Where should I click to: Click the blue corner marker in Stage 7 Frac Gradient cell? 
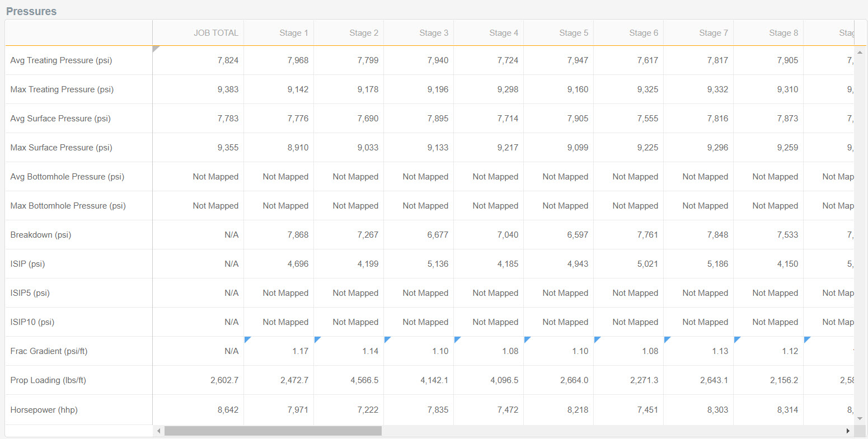(667, 339)
